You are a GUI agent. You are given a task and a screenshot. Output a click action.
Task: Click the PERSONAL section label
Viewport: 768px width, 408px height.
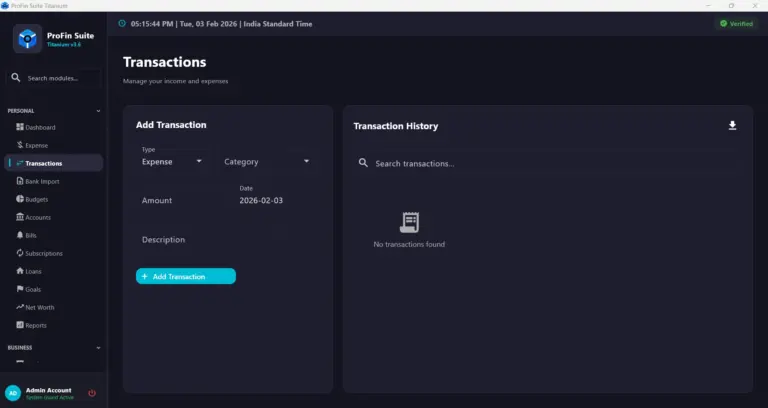coord(21,111)
